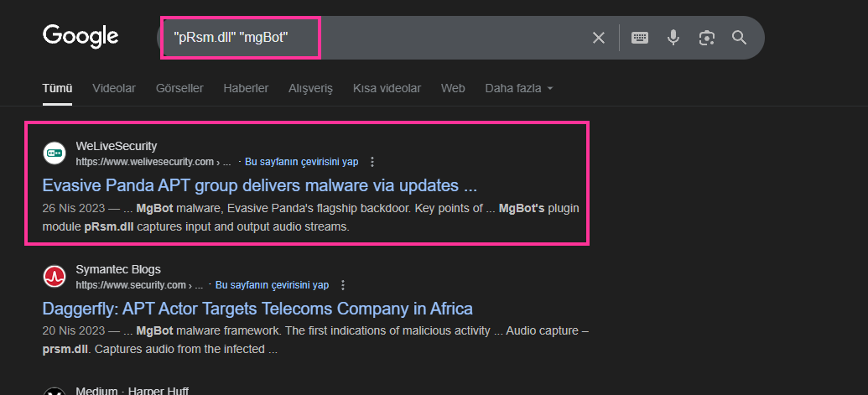Expand the Daha fazla dropdown
This screenshot has height=395, width=868.
518,89
